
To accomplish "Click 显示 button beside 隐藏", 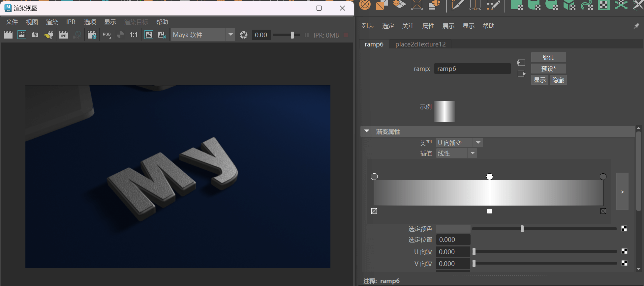I will point(540,80).
